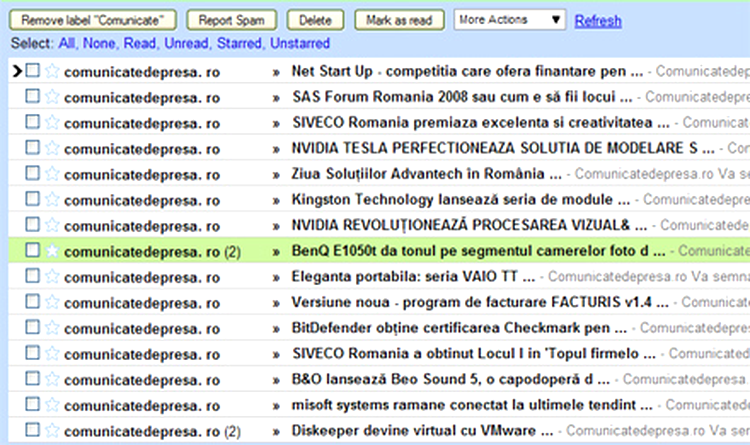Open email 'Eleganta portabila: seria VAIO TT'
Viewport: 750px width, 445px height.
pos(414,277)
